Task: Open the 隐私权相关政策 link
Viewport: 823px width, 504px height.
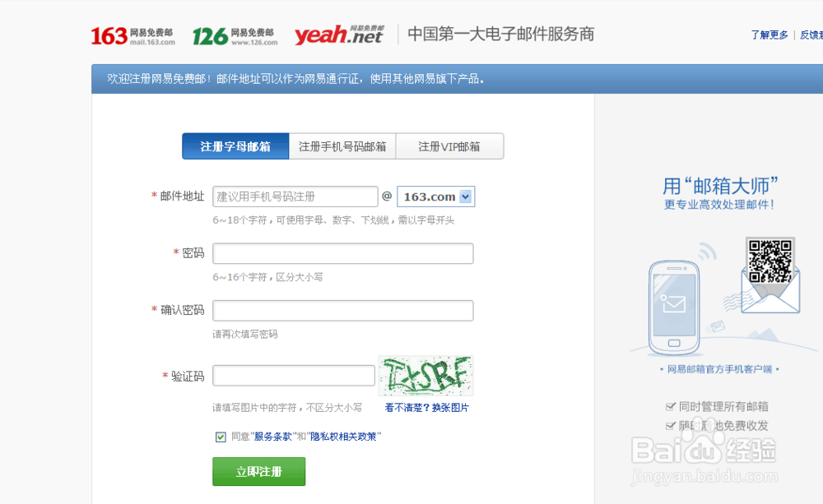Action: [x=343, y=437]
